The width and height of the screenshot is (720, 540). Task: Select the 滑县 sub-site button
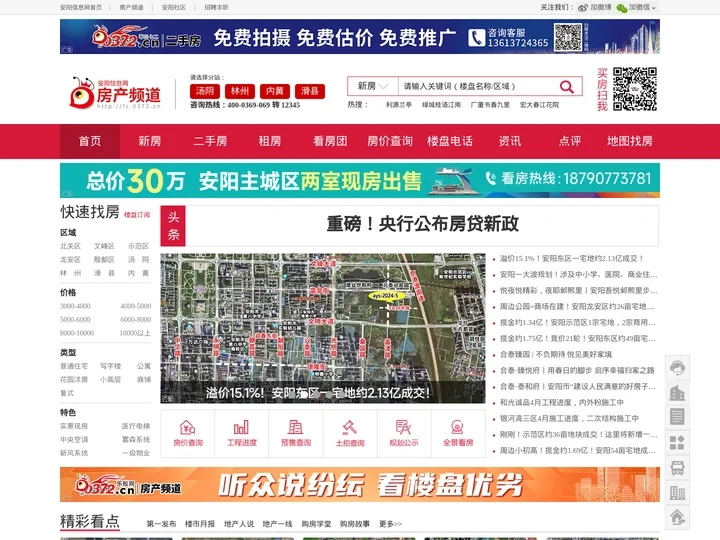[309, 91]
